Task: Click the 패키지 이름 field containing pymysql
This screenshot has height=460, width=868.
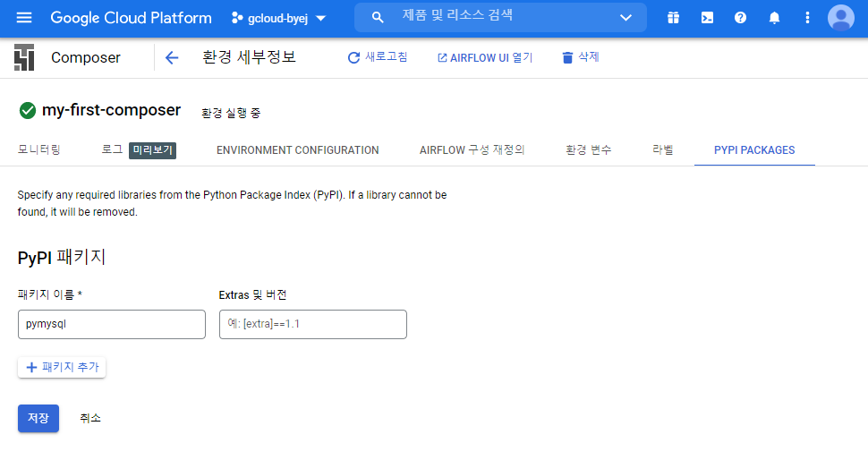Action: (x=112, y=324)
